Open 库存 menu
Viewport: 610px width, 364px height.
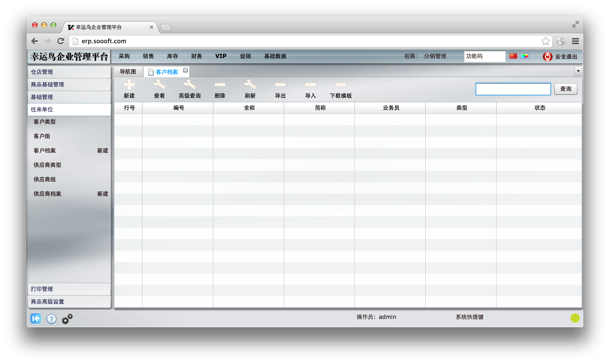point(172,56)
